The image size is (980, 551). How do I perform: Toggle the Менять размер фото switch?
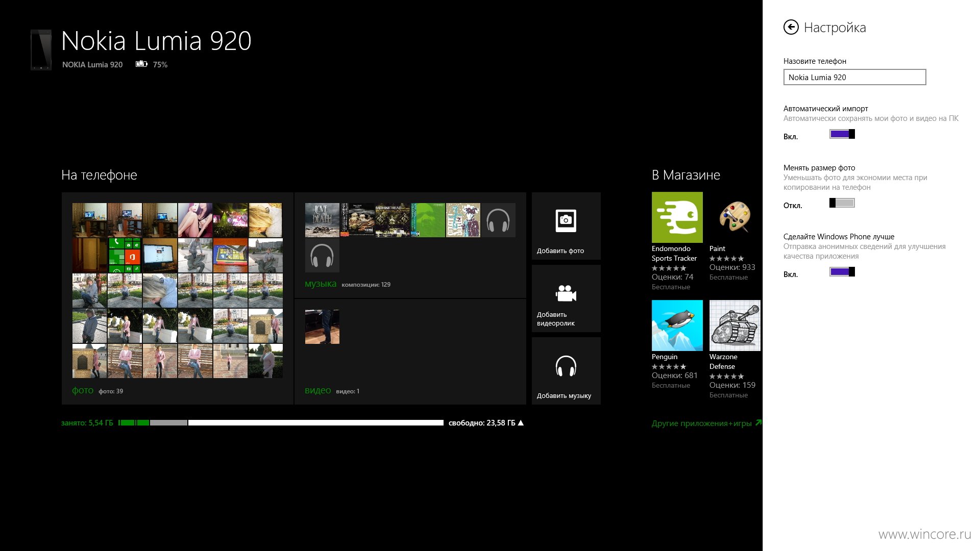[842, 203]
